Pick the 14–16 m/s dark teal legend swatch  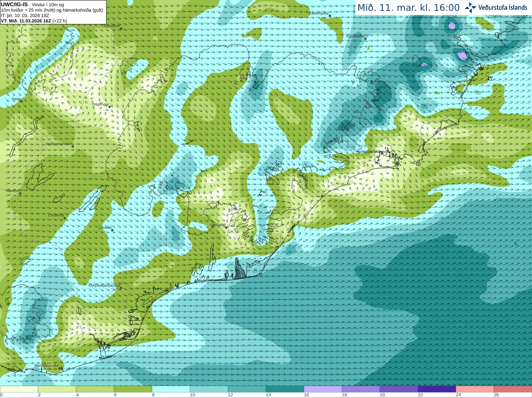[x=285, y=389]
